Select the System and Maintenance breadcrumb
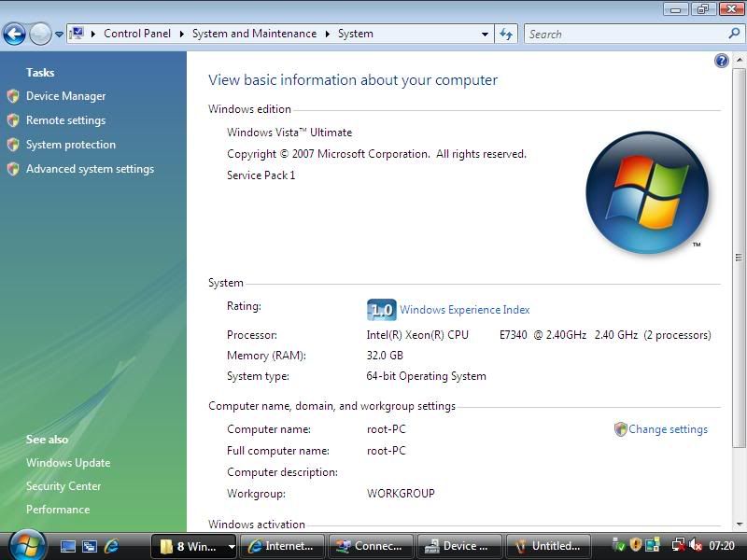The image size is (747, 560). click(x=254, y=34)
